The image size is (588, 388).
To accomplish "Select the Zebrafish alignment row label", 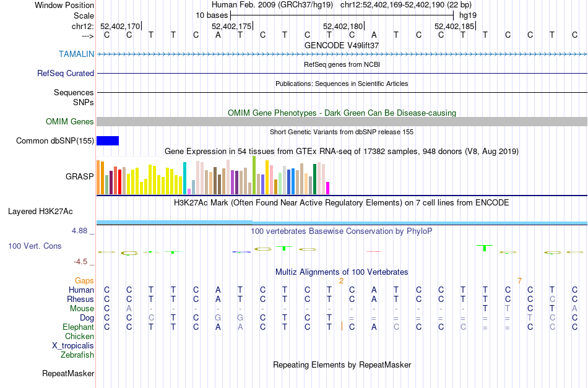I will (77, 355).
